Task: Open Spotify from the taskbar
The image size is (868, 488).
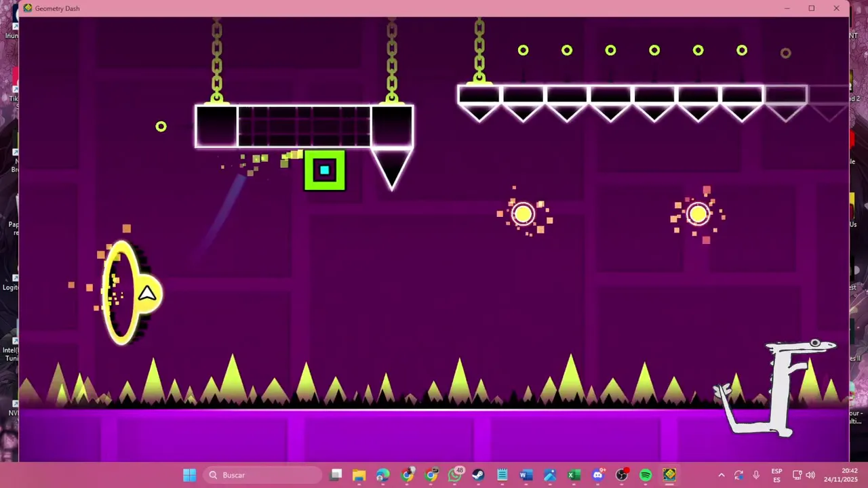Action: 646,475
